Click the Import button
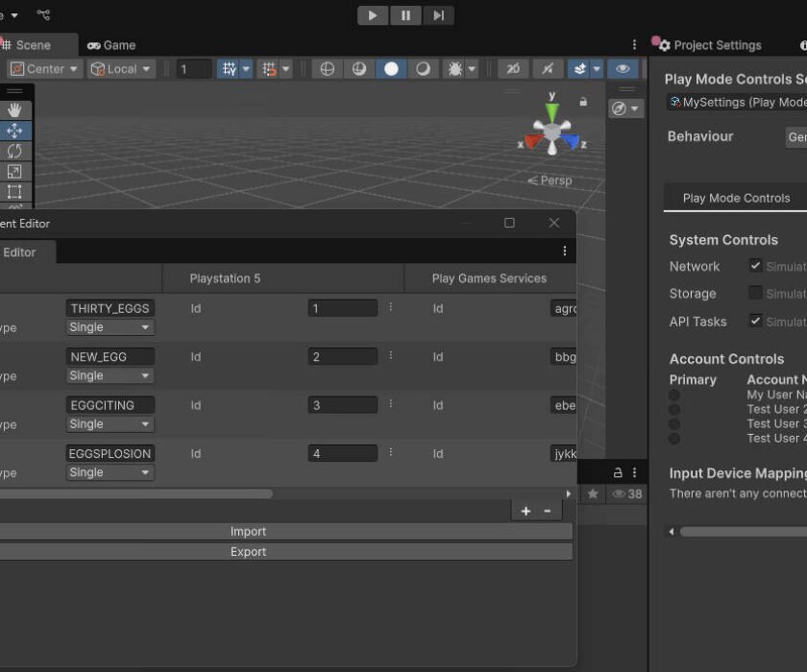 (248, 531)
